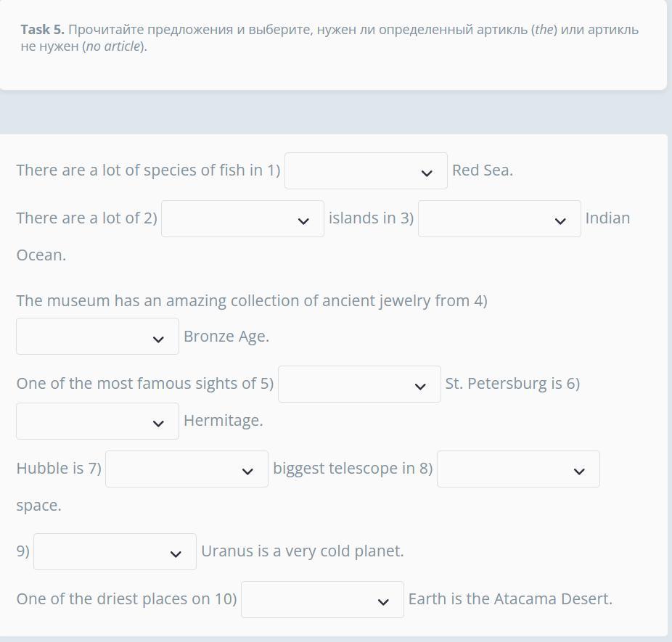672x642 pixels.
Task: Open dropdown 2 before the word islands
Action: point(242,218)
